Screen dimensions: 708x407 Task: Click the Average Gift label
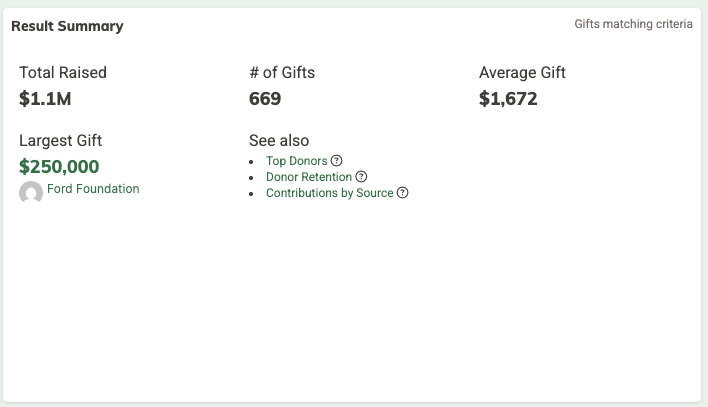522,72
